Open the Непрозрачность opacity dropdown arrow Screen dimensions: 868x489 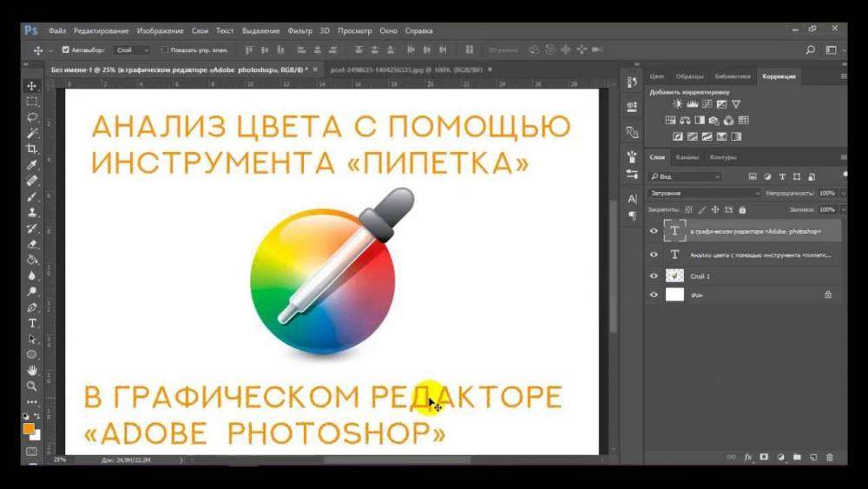pyautogui.click(x=843, y=194)
